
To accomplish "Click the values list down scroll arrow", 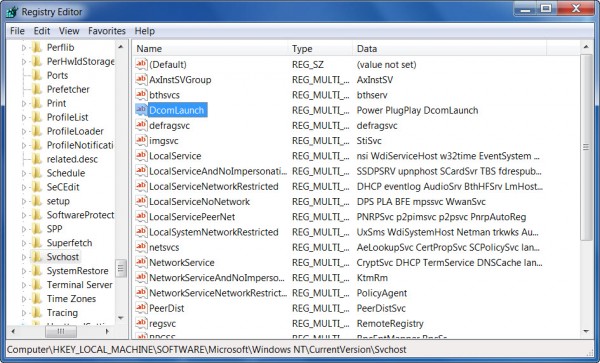I will (586, 332).
